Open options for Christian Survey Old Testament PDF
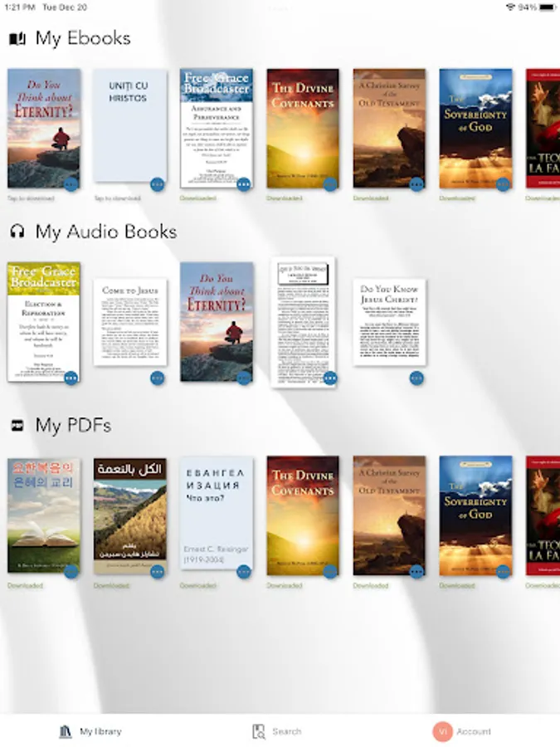The width and height of the screenshot is (560, 747). [x=416, y=571]
